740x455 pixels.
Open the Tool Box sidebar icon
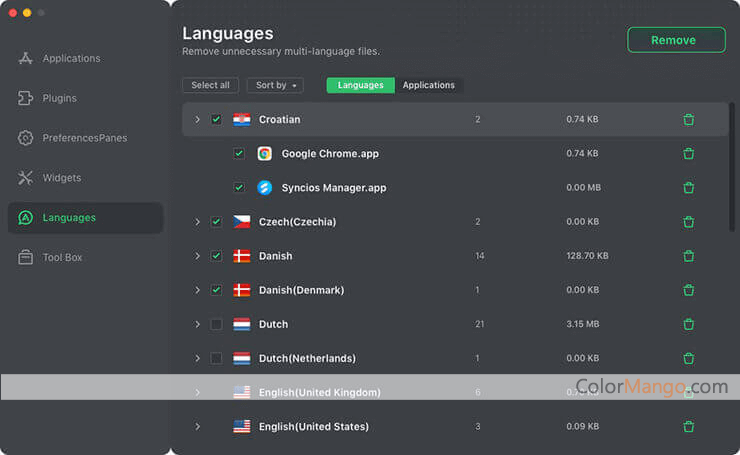[26, 257]
